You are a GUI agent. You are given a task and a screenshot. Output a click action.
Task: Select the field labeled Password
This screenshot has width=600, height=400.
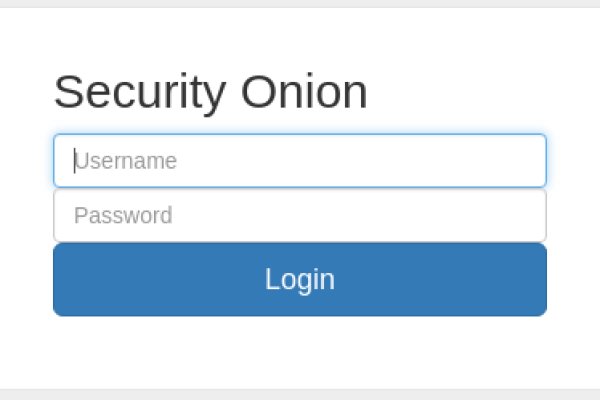300,215
